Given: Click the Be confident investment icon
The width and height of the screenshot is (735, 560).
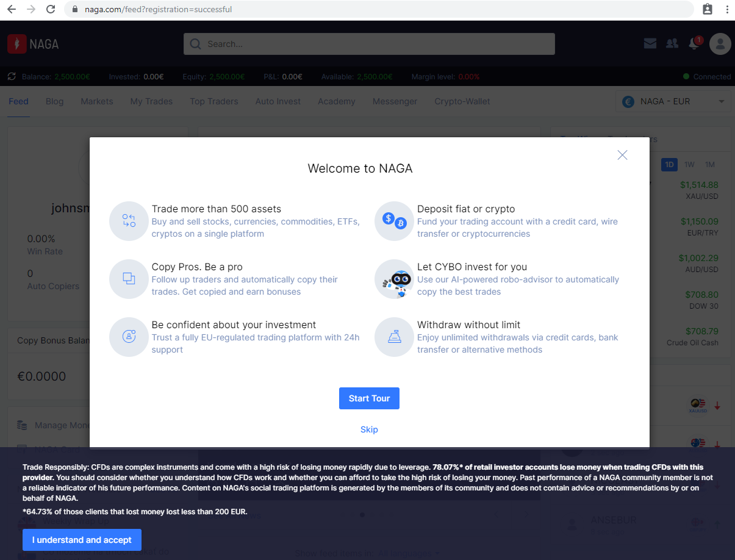Looking at the screenshot, I should coord(129,337).
